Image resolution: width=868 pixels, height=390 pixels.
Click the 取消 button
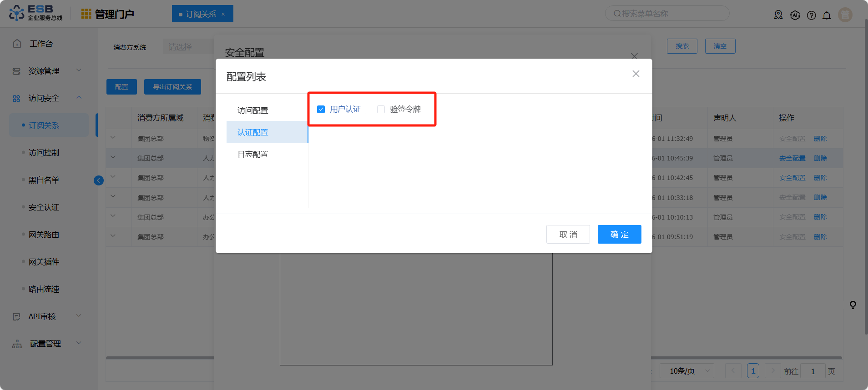568,235
